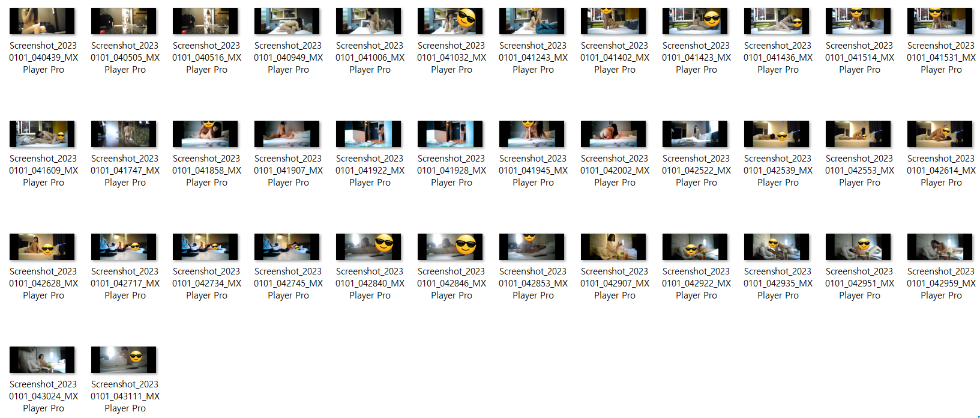Select the Screenshot_20230101_042935 file thumbnail
Image resolution: width=980 pixels, height=418 pixels.
pyautogui.click(x=777, y=247)
